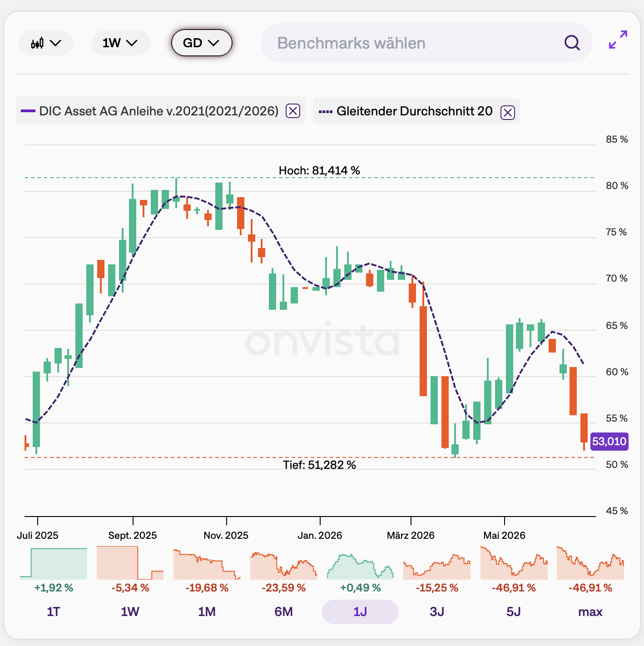
Task: Open the GD indicator dropdown
Action: [x=201, y=43]
